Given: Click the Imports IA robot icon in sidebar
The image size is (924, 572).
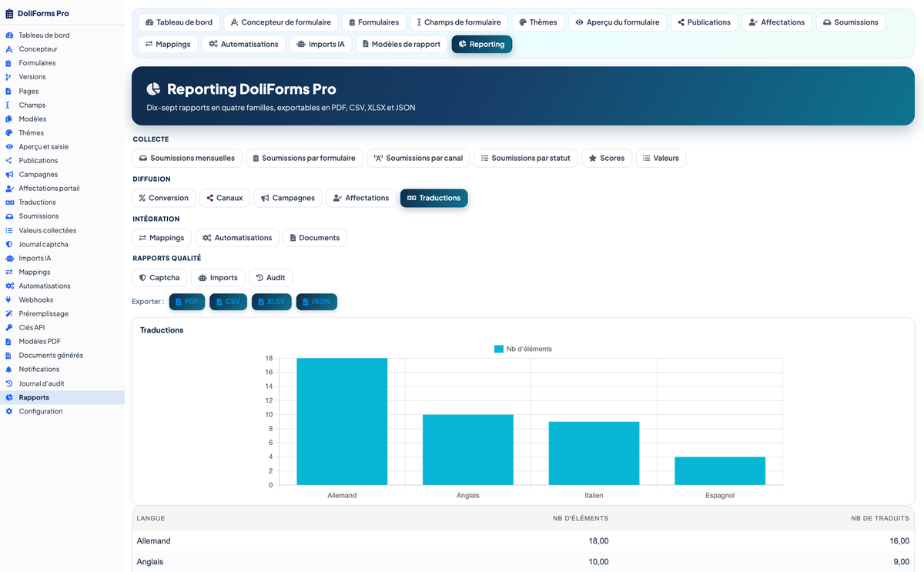Looking at the screenshot, I should tap(9, 258).
